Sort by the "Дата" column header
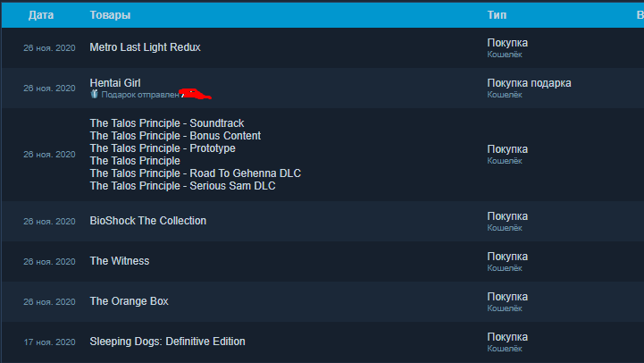The image size is (644, 363). (x=39, y=16)
